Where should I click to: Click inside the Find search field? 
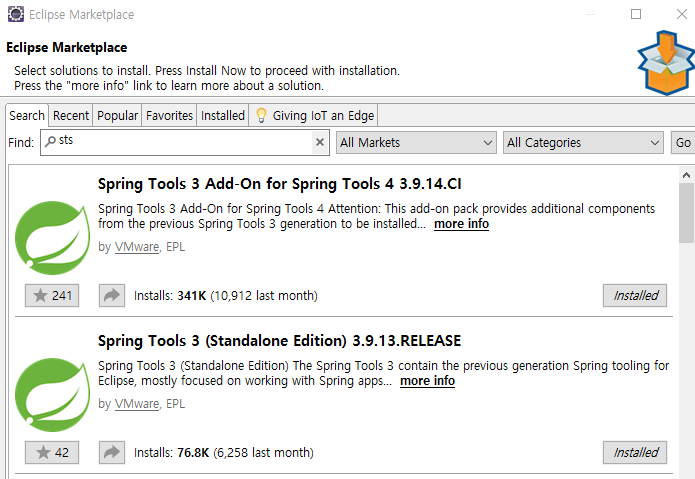pos(185,142)
